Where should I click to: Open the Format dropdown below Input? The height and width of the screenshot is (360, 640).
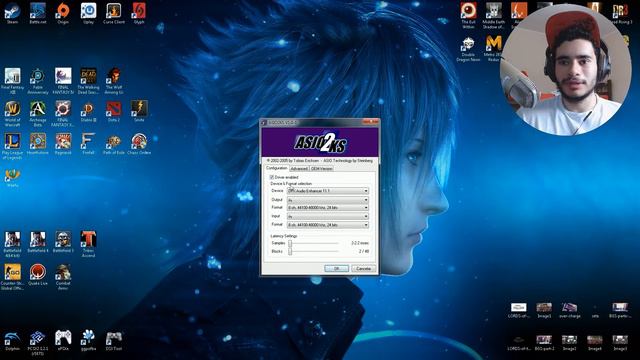point(328,225)
